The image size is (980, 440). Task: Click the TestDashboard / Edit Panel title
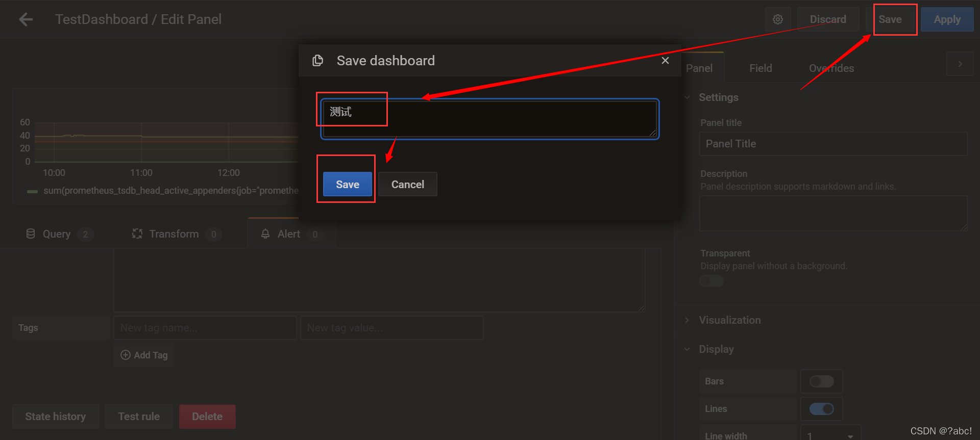138,19
